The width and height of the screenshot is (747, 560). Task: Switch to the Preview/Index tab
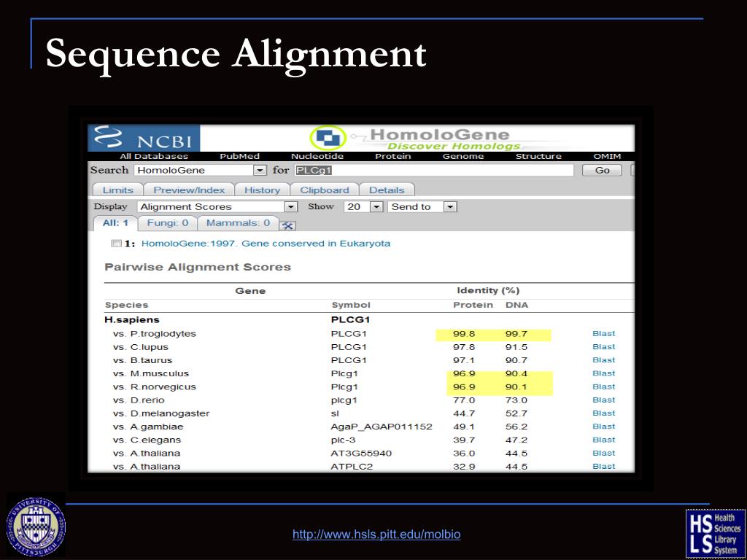click(189, 190)
